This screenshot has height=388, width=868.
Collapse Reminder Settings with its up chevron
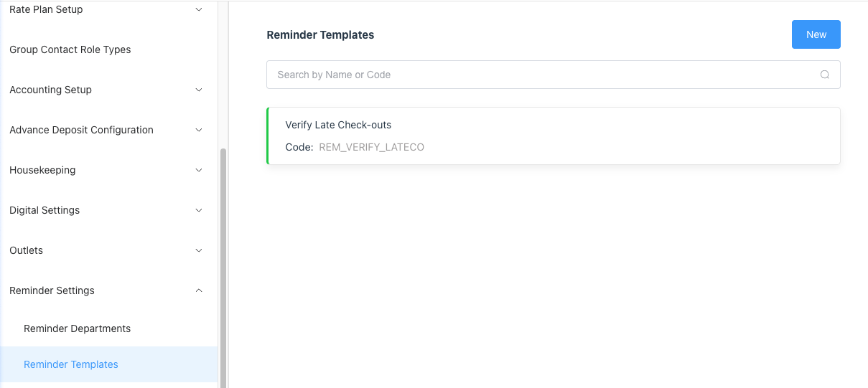(x=200, y=290)
